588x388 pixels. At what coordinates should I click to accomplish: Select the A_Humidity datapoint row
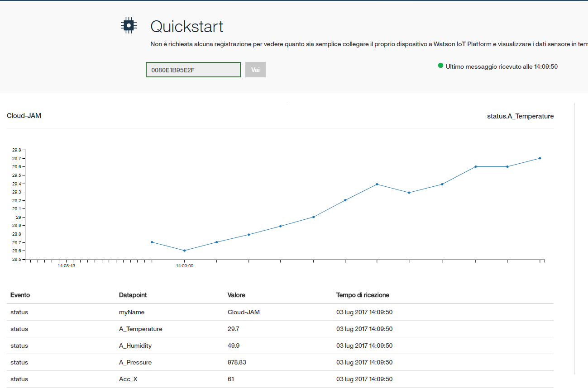tap(280, 345)
